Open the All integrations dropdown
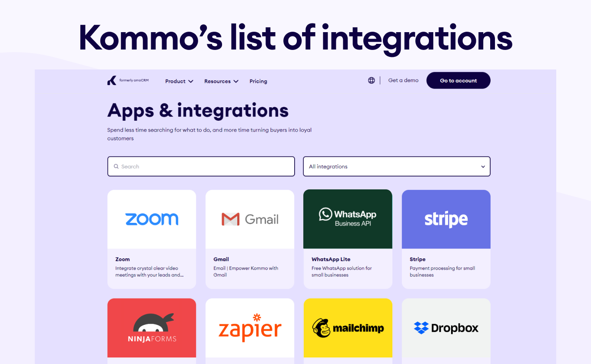Screen dimensions: 591x364 [x=397, y=166]
